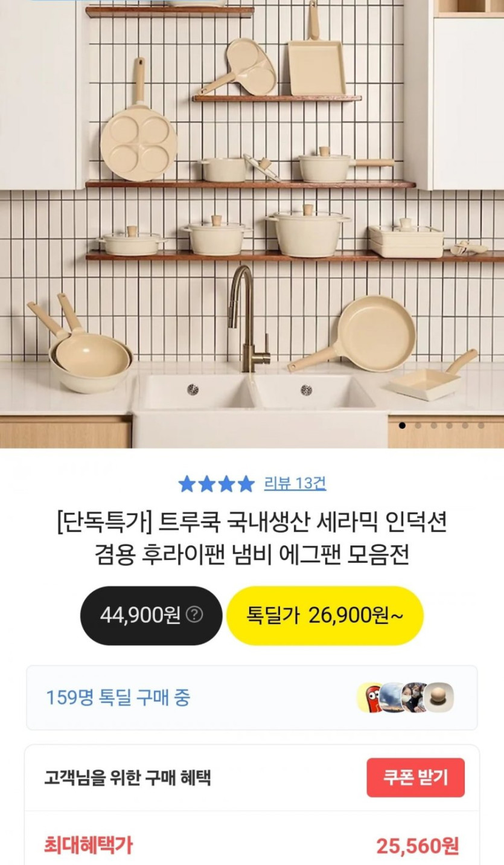Viewport: 504px width, 865px height.
Task: Select the first (active) image carousel dot
Action: coord(403,425)
